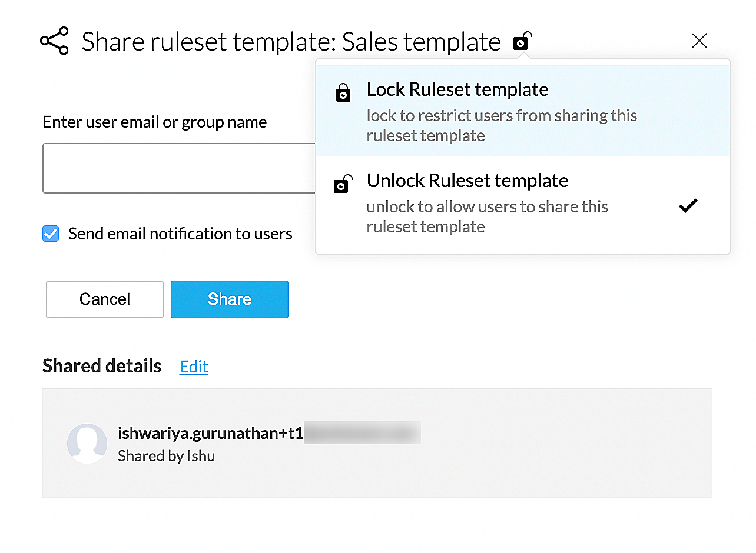Image resolution: width=756 pixels, height=553 pixels.
Task: Open the lock status dropdown next to title
Action: [522, 41]
